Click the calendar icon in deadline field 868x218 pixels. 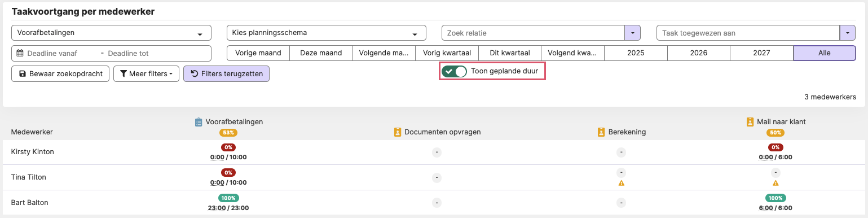click(x=20, y=53)
